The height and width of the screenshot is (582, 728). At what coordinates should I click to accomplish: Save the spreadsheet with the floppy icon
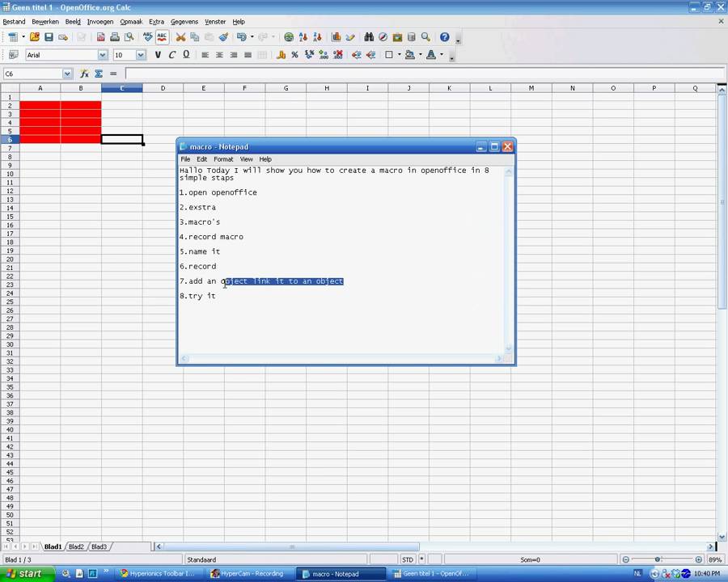[49, 37]
